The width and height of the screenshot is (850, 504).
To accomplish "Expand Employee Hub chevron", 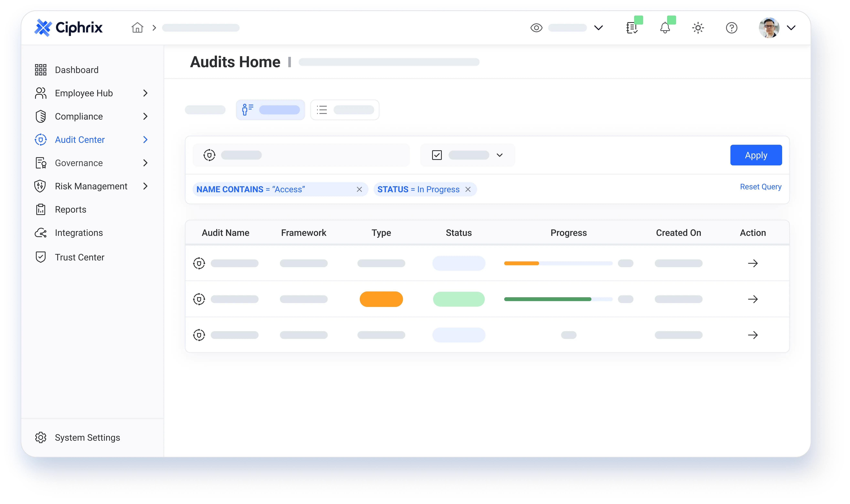I will tap(145, 93).
